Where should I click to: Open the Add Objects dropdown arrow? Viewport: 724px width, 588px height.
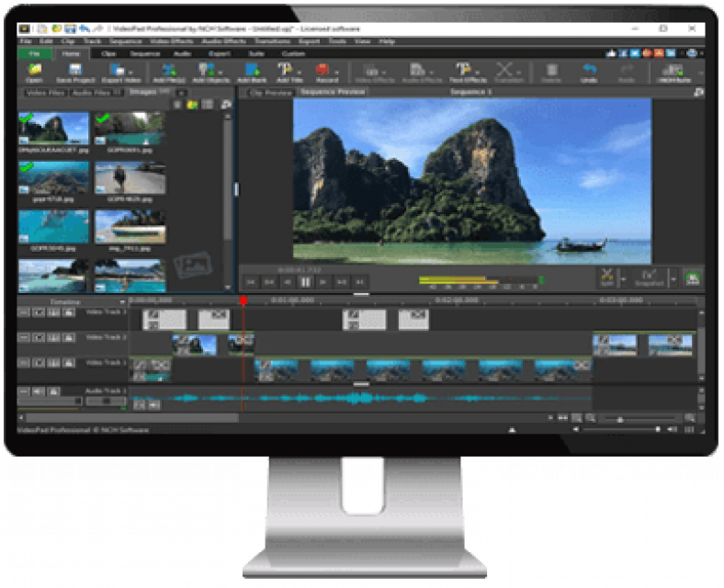click(x=220, y=73)
